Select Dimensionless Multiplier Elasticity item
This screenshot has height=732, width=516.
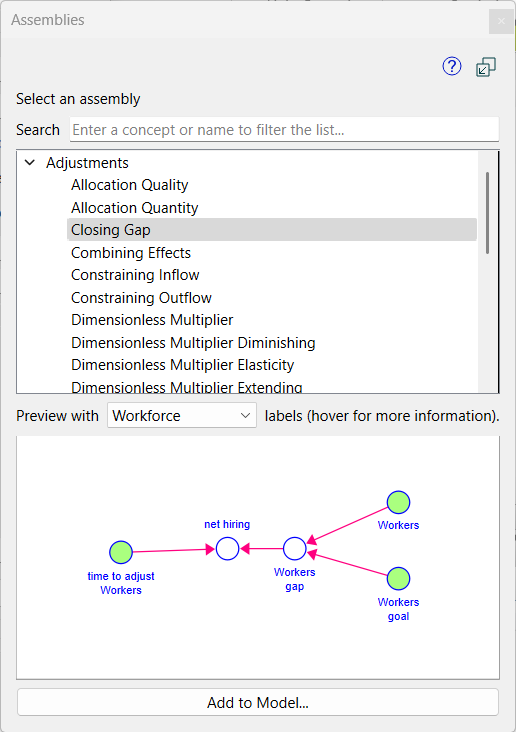[182, 365]
